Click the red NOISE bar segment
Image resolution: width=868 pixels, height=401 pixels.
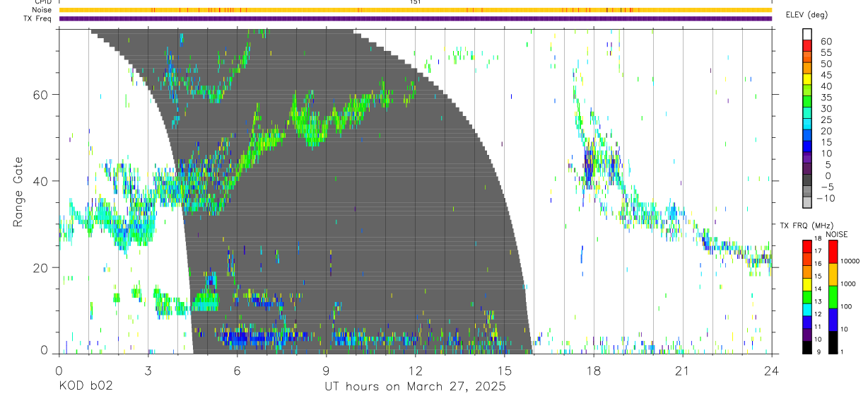click(832, 251)
